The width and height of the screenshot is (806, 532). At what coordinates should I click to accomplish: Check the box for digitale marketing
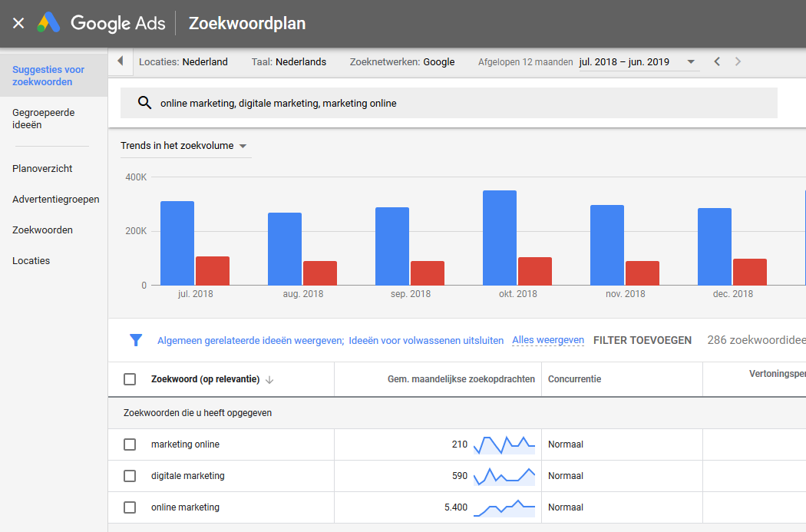pyautogui.click(x=130, y=476)
